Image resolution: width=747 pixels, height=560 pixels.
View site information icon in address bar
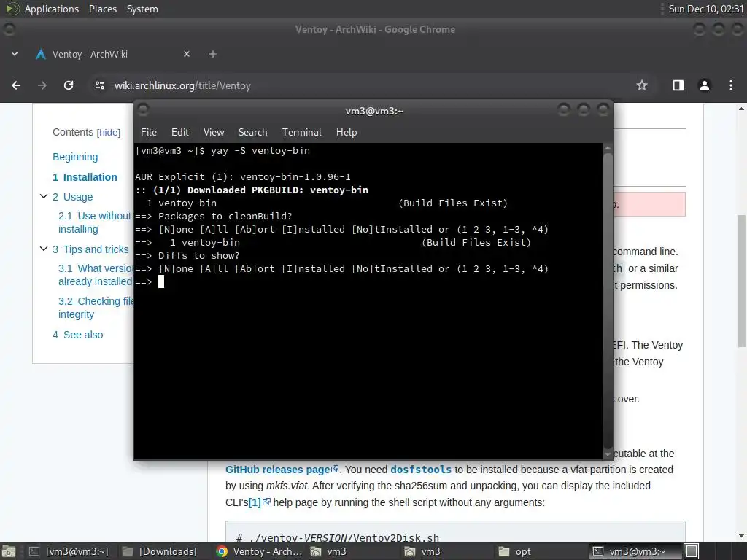pos(99,85)
